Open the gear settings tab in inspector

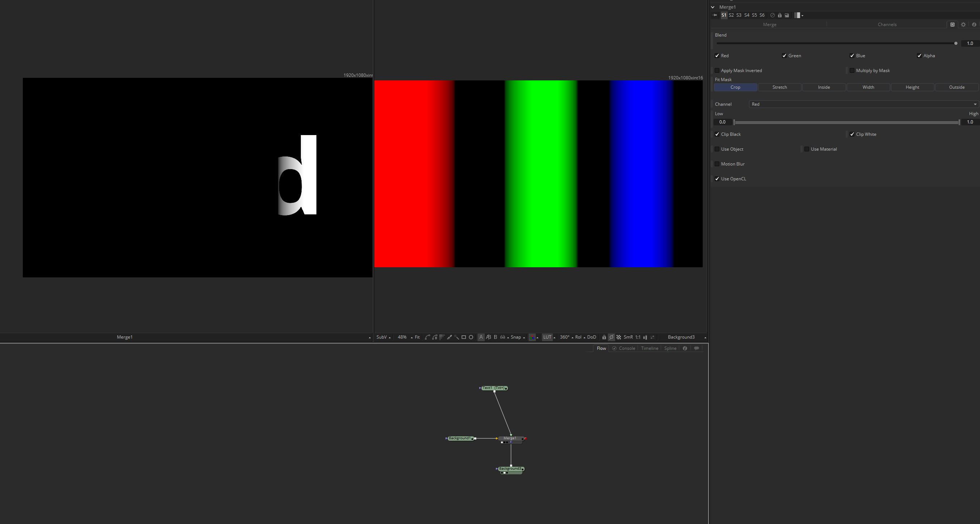pyautogui.click(x=963, y=24)
